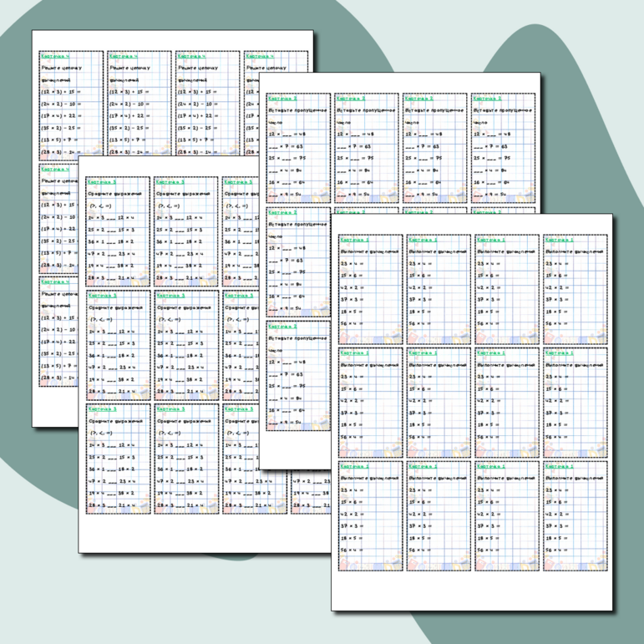Viewport: 644px width, 644px height.
Task: Click the '37 × 3 =' line in the top-right Карточка 1 card
Action: pos(557,298)
